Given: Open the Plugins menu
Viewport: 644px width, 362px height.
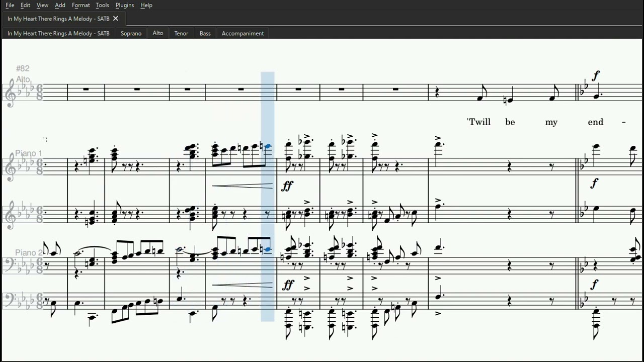Looking at the screenshot, I should pos(125,5).
